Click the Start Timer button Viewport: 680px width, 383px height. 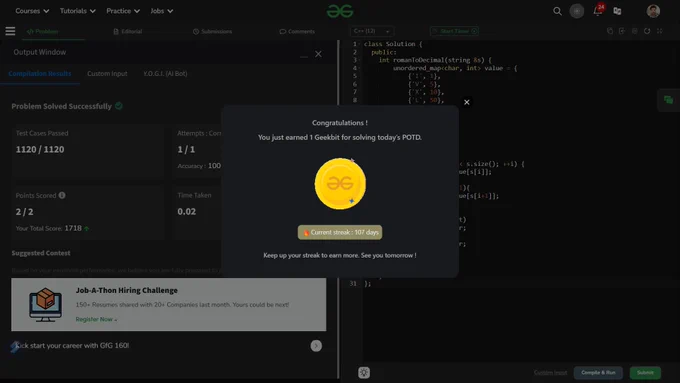pos(454,31)
